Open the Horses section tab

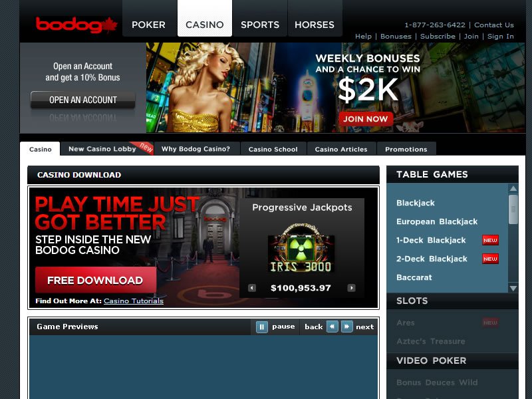[x=315, y=19]
